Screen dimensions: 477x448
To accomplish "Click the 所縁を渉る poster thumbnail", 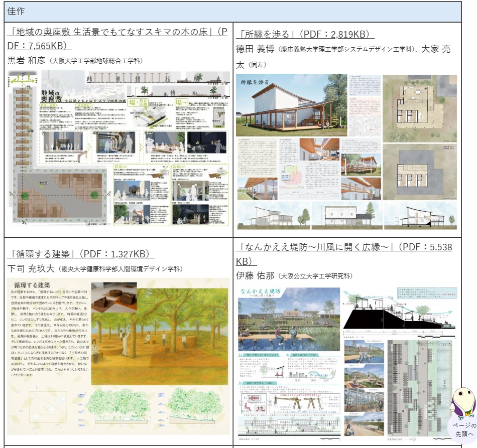I will (346, 152).
